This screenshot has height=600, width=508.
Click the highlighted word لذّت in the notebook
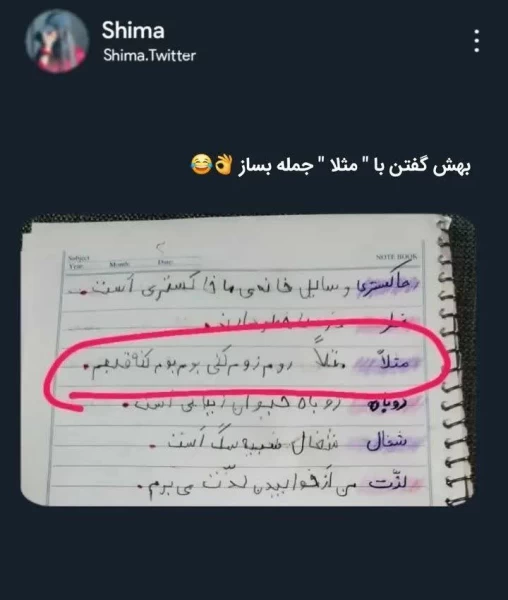click(x=388, y=482)
